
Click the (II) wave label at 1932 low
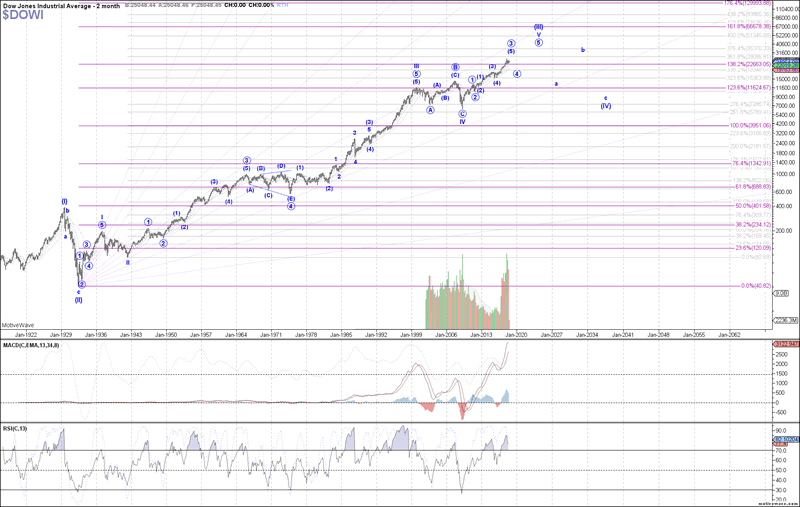(78, 300)
